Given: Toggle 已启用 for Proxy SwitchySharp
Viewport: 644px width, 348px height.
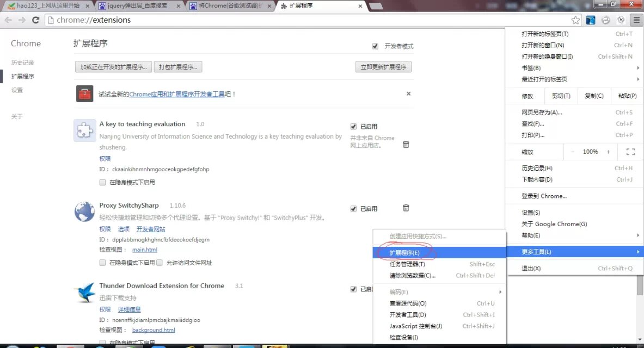Looking at the screenshot, I should pos(353,208).
